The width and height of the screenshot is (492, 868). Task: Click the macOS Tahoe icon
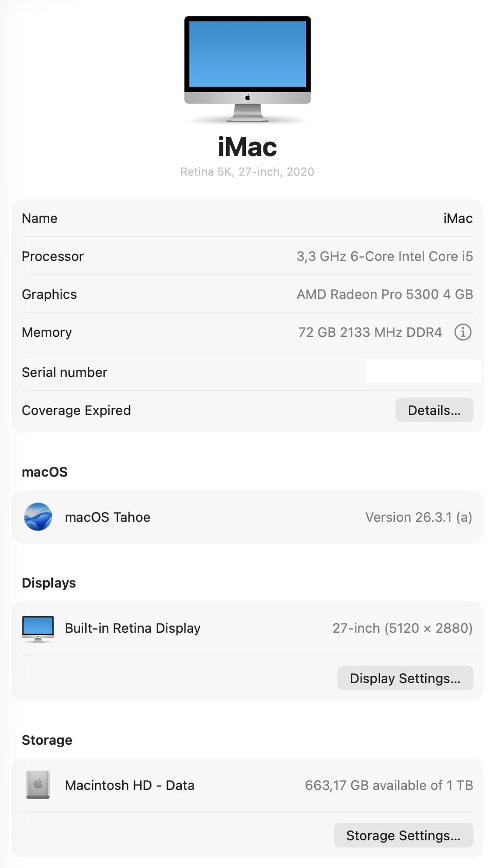[x=38, y=517]
